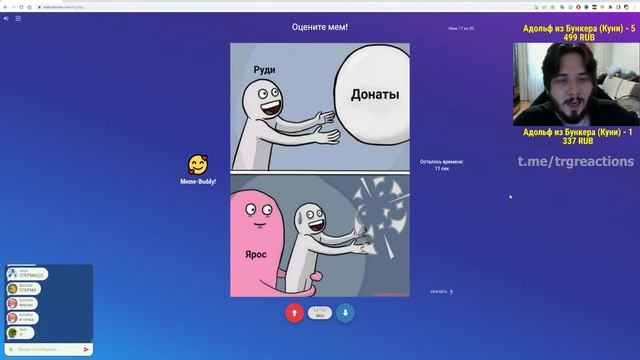The height and width of the screenshot is (360, 640).
Task: Open first chat message bubble СПЕРМА)))
Action: click(27, 274)
